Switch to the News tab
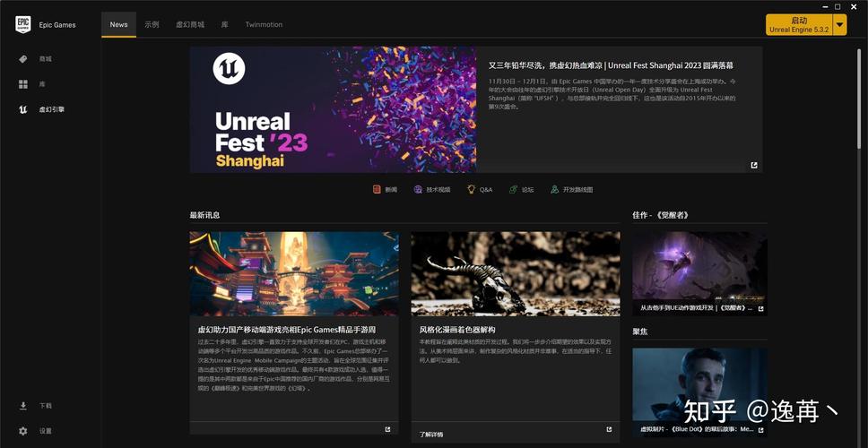This screenshot has width=868, height=448. tap(118, 24)
